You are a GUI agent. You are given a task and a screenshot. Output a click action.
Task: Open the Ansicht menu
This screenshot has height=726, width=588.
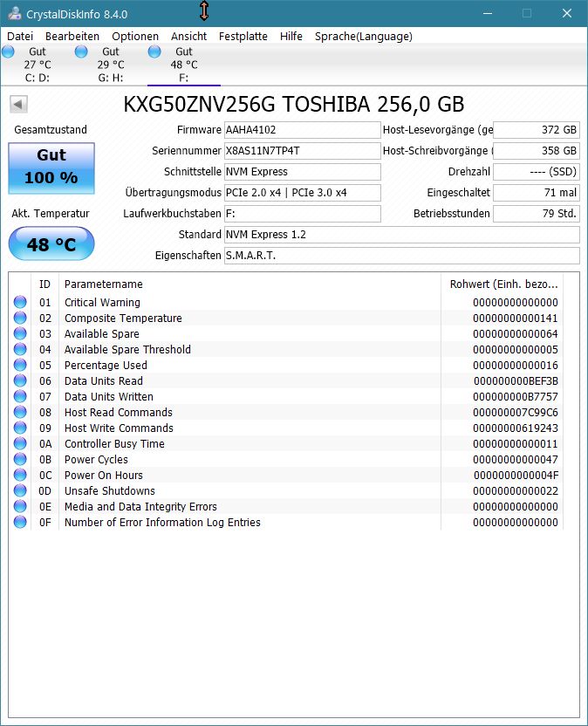[189, 36]
